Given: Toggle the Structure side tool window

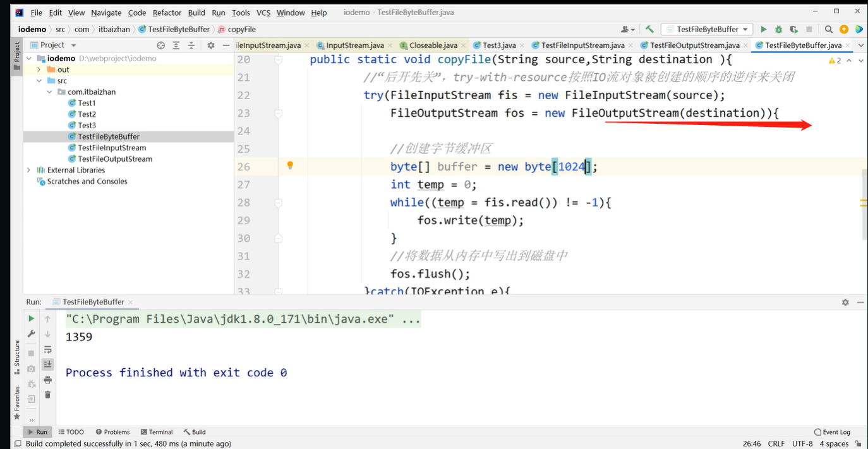Looking at the screenshot, I should click(17, 357).
